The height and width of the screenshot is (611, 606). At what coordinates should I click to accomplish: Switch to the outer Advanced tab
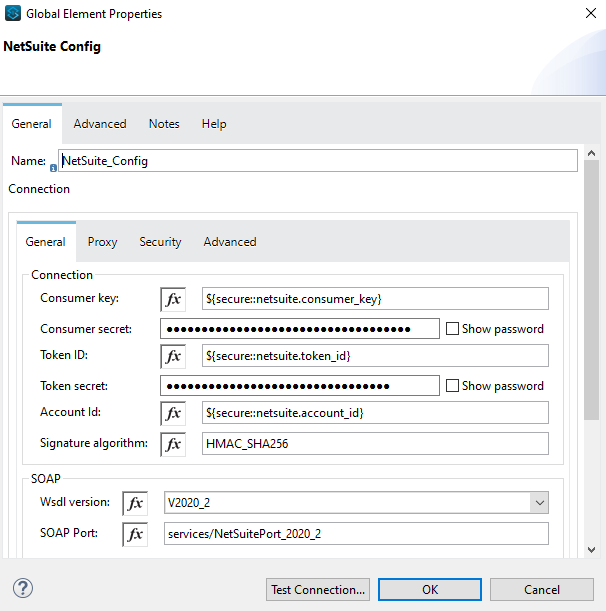(x=100, y=124)
